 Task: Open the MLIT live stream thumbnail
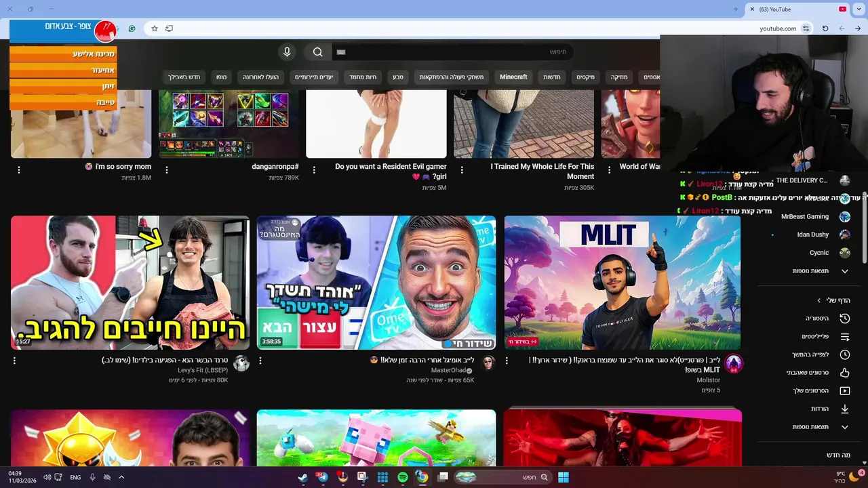[x=623, y=283]
